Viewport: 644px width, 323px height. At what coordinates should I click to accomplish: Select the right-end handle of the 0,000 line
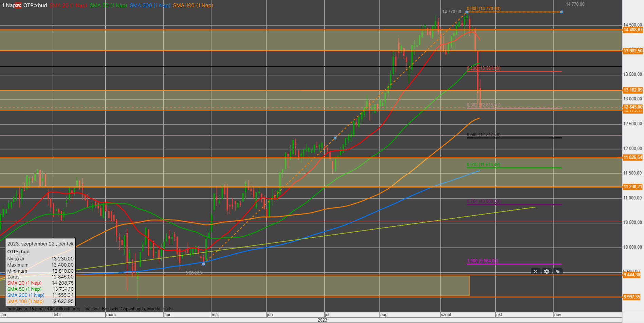click(x=562, y=12)
